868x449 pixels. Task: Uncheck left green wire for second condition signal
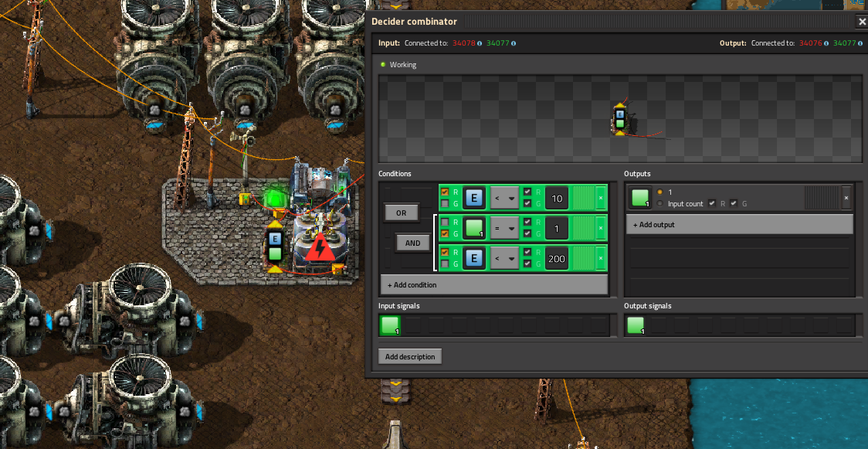(445, 233)
